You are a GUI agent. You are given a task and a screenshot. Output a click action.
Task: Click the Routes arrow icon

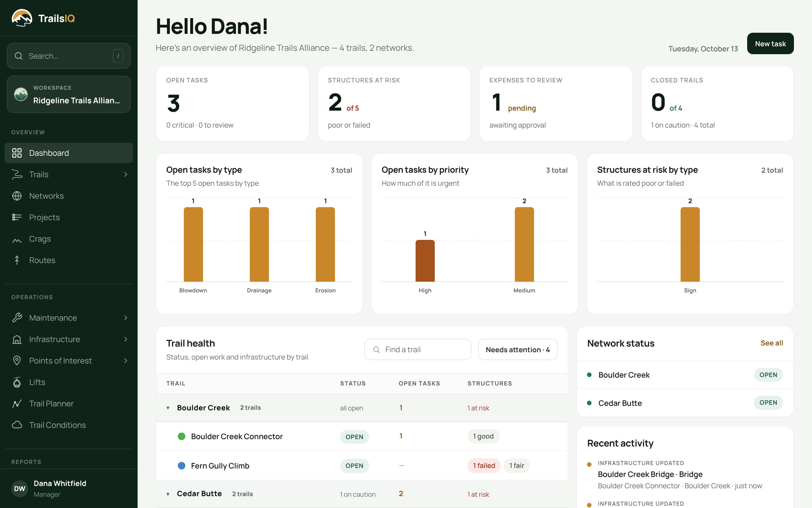(17, 260)
